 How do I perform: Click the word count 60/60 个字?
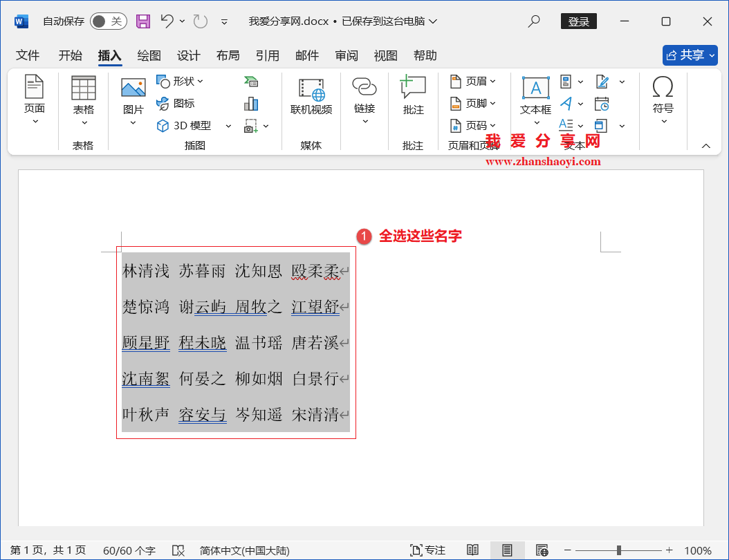[x=129, y=551]
